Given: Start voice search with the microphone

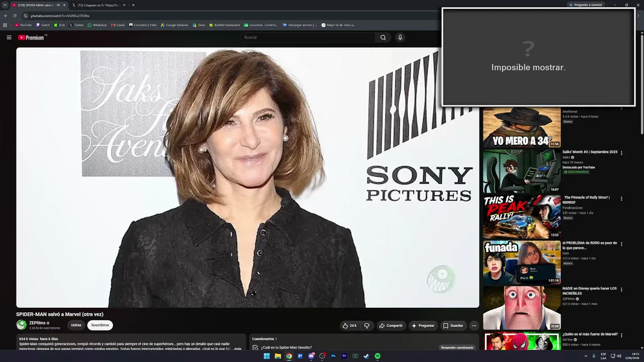Looking at the screenshot, I should pos(400,37).
